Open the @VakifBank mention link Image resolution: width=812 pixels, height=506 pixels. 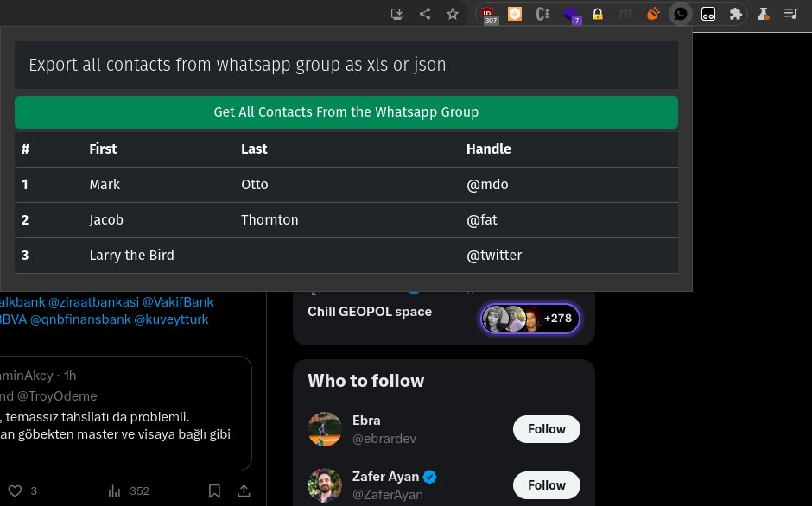pyautogui.click(x=178, y=302)
